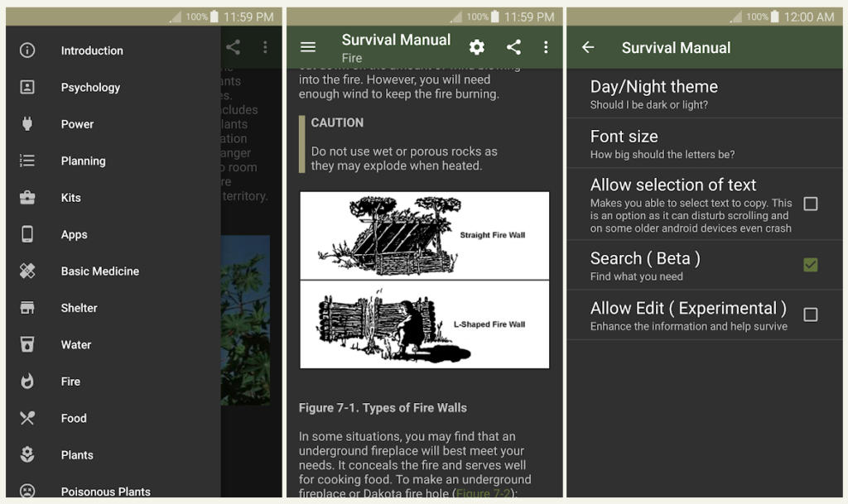Click the 12:00 AM status bar clock
Screen dimensions: 848x504
click(809, 17)
